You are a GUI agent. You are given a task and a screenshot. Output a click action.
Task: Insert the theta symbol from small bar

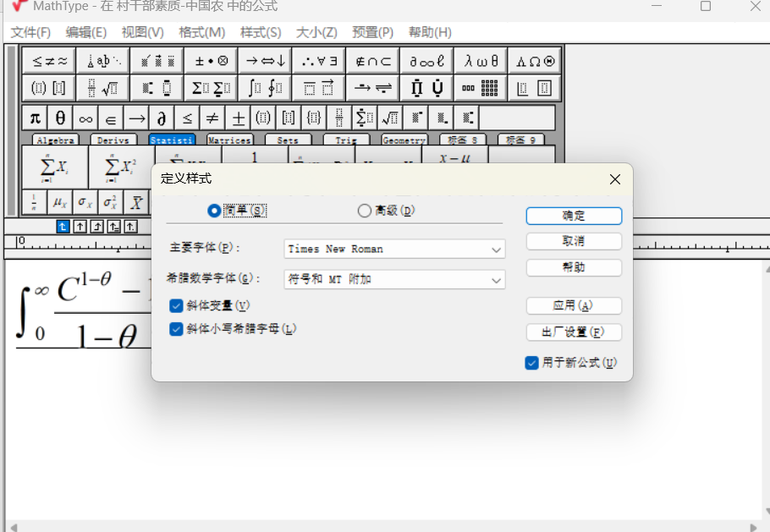(x=60, y=118)
